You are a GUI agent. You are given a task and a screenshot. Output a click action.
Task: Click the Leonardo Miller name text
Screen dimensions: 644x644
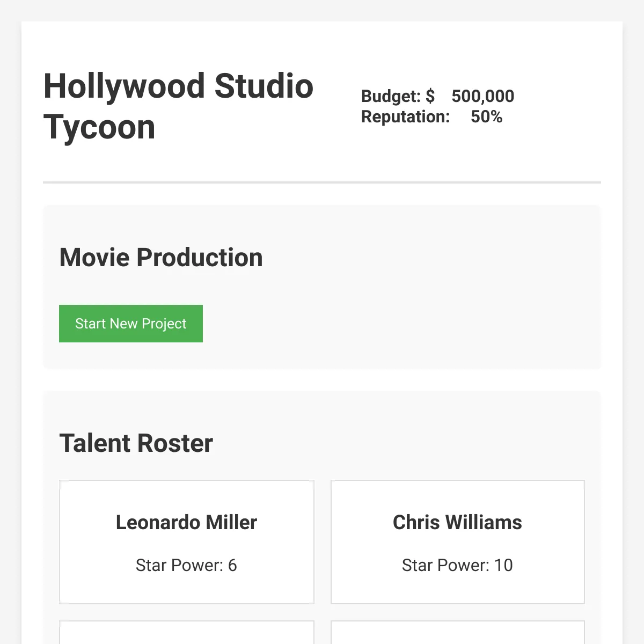pyautogui.click(x=186, y=522)
